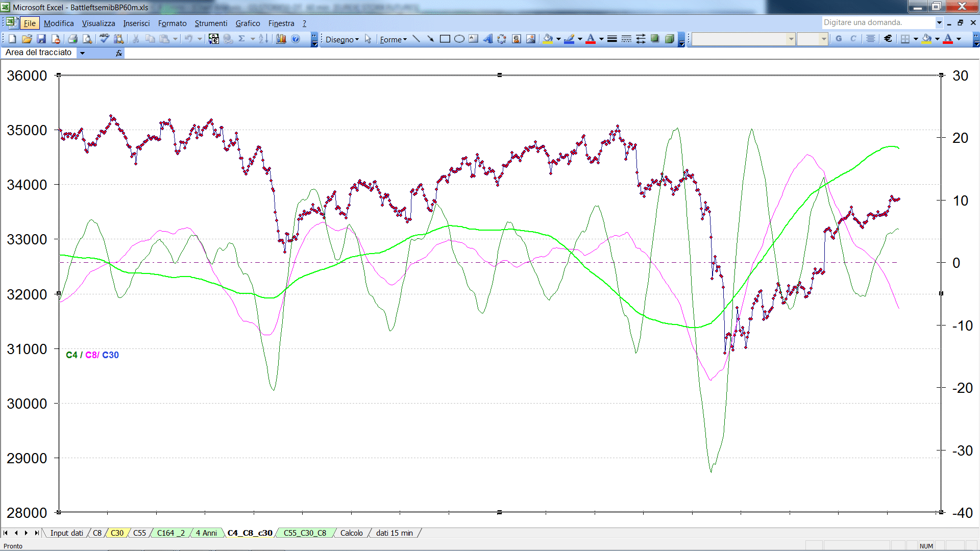Image resolution: width=980 pixels, height=551 pixels.
Task: Open the File menu
Action: (x=30, y=23)
